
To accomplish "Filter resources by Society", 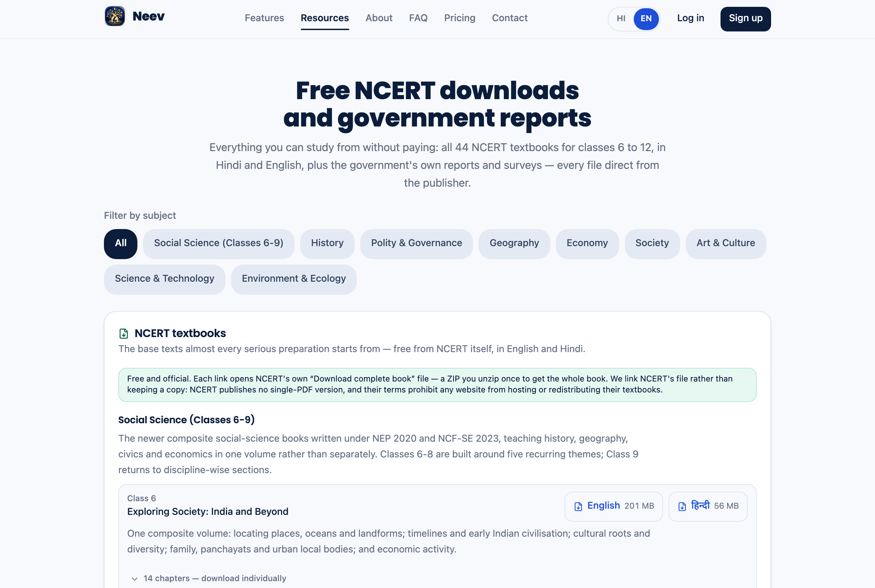I will pos(652,244).
